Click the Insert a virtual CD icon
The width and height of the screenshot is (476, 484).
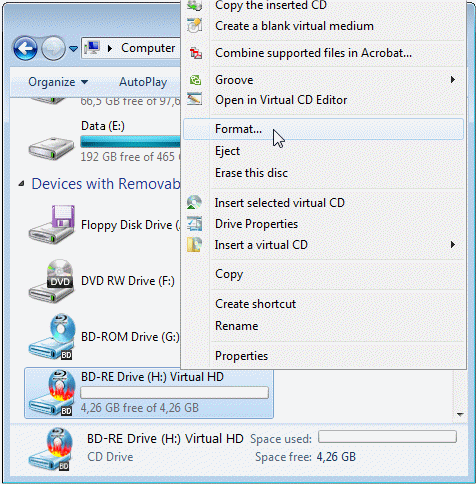tap(195, 244)
